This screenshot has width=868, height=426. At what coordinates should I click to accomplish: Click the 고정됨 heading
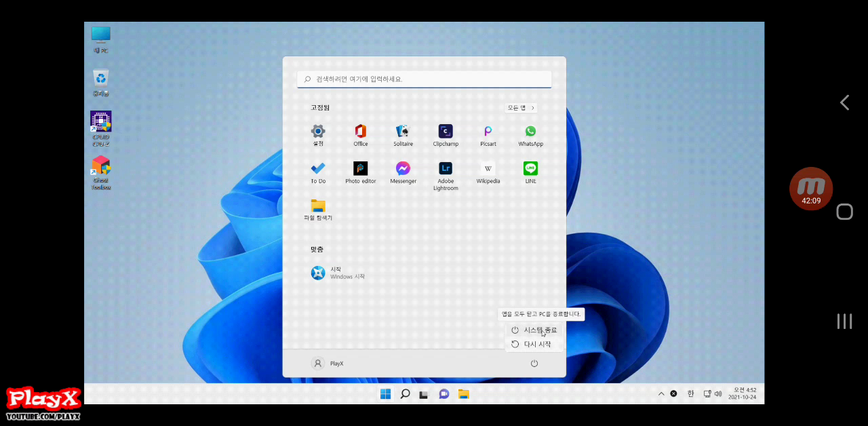pyautogui.click(x=320, y=108)
